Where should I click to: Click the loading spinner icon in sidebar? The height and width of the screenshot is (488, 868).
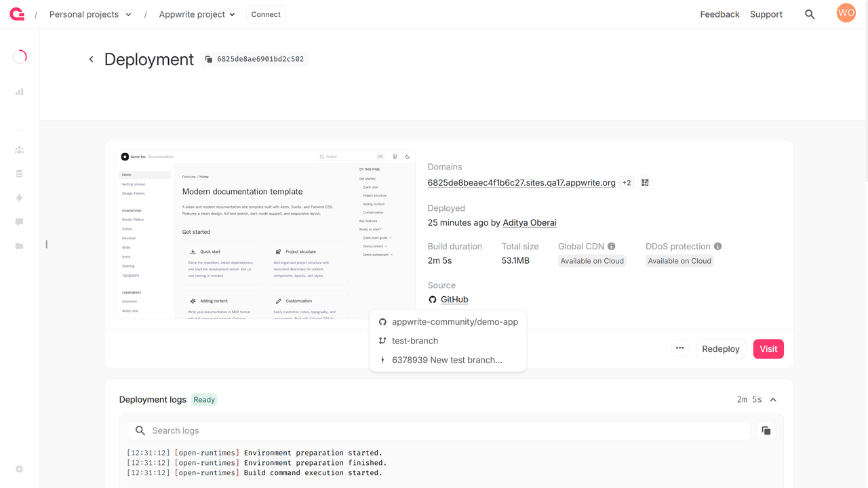click(x=20, y=57)
